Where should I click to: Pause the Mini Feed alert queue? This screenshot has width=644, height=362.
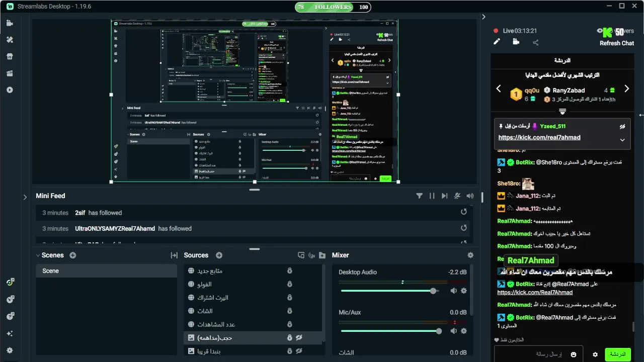pos(432,196)
